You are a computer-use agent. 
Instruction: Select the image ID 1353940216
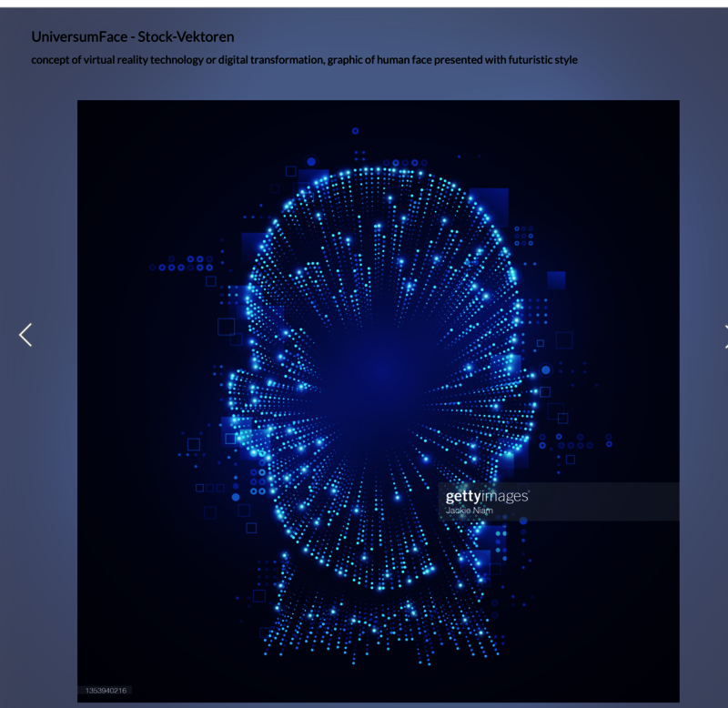tap(106, 691)
